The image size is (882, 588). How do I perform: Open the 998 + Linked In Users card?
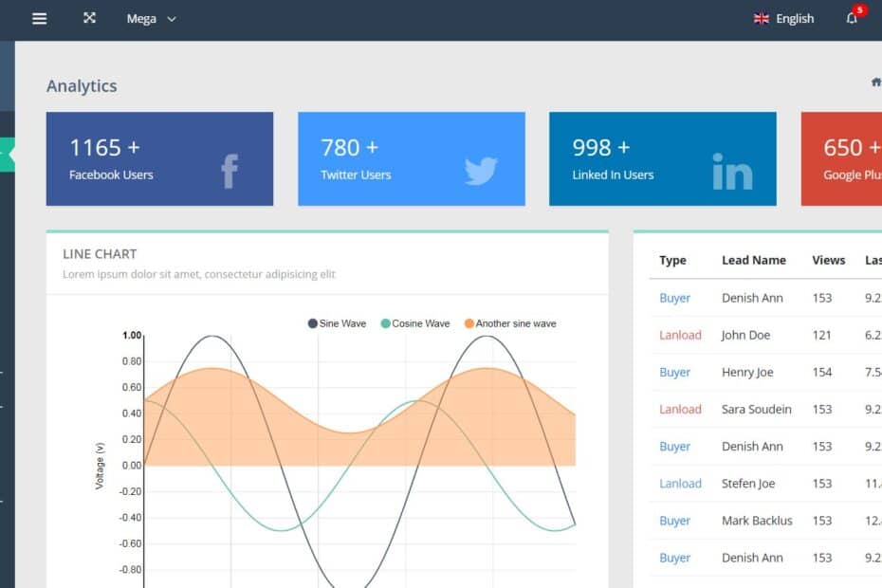pyautogui.click(x=663, y=158)
